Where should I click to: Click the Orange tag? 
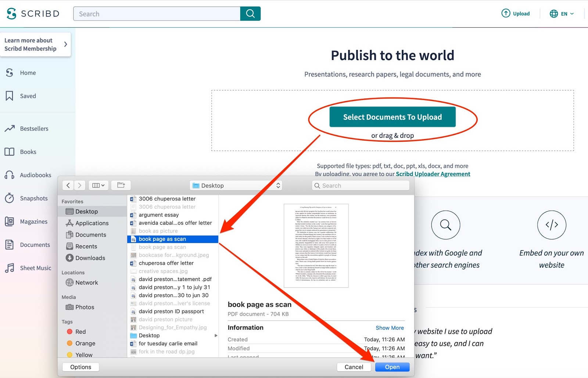pos(81,343)
